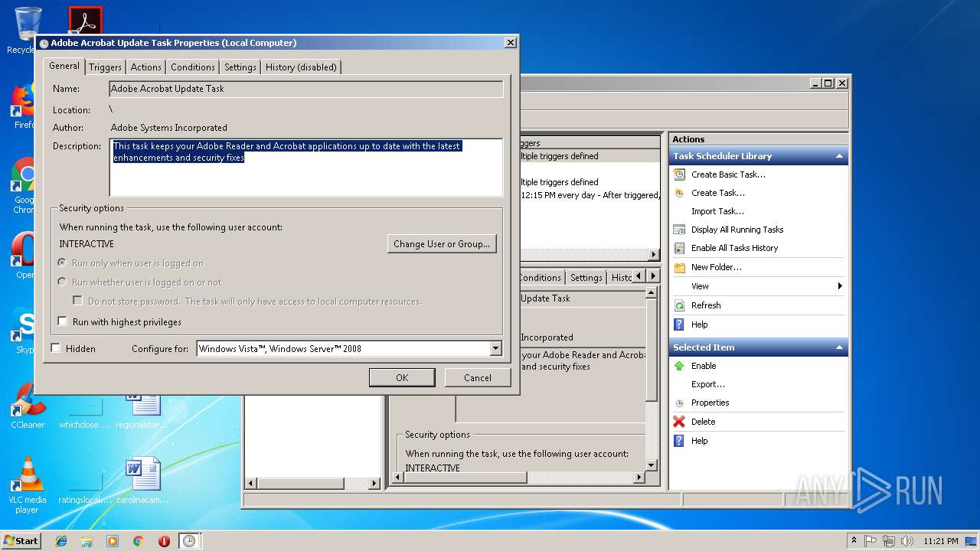The height and width of the screenshot is (551, 980).
Task: Click the green Enable arrow icon
Action: click(x=678, y=366)
